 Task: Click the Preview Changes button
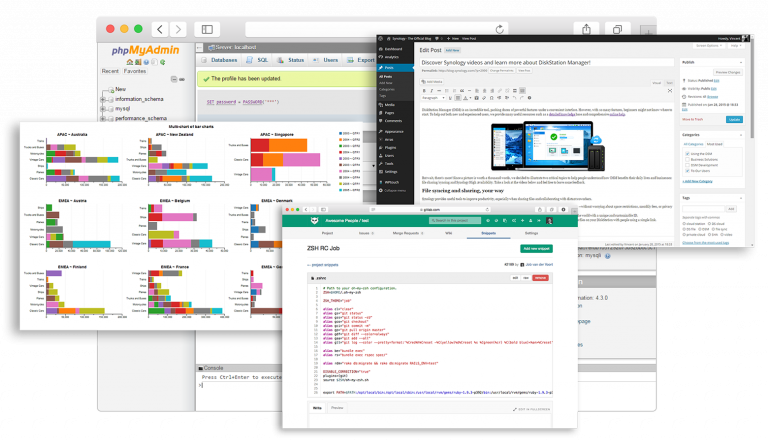click(x=728, y=72)
